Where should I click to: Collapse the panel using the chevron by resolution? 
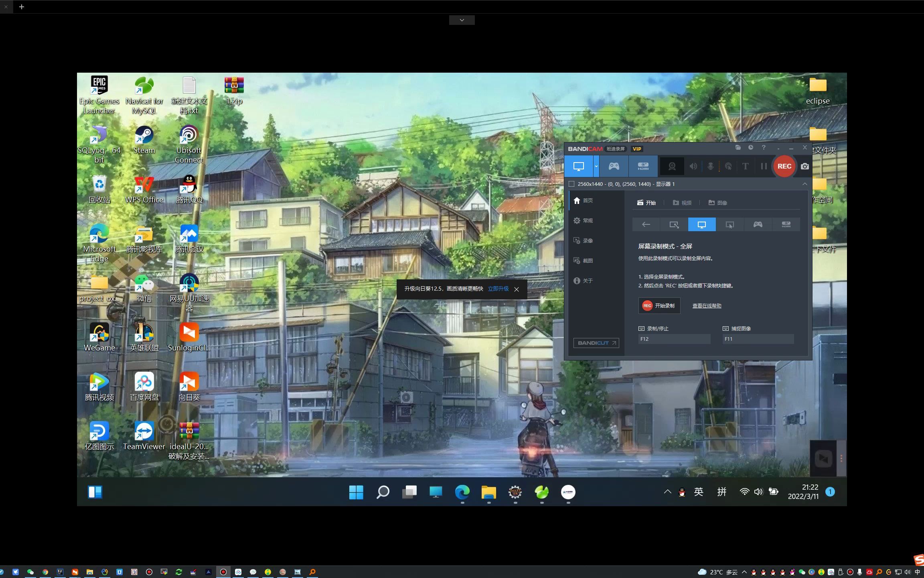[804, 184]
